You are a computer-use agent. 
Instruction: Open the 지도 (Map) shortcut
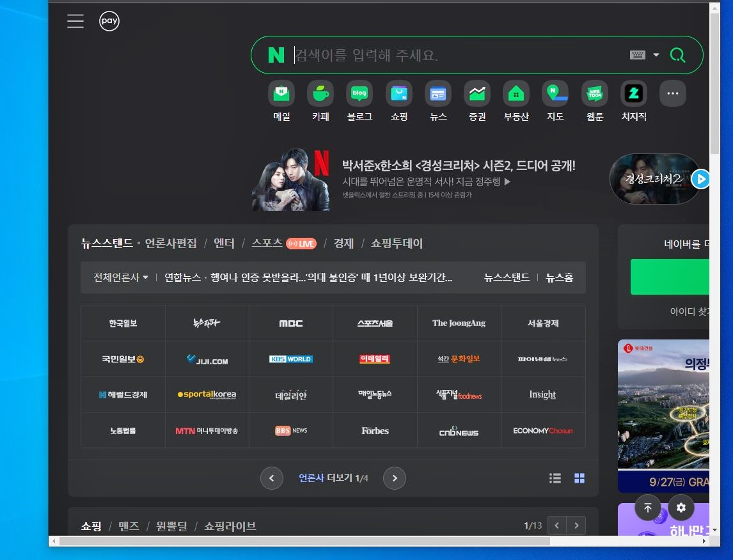(x=555, y=102)
